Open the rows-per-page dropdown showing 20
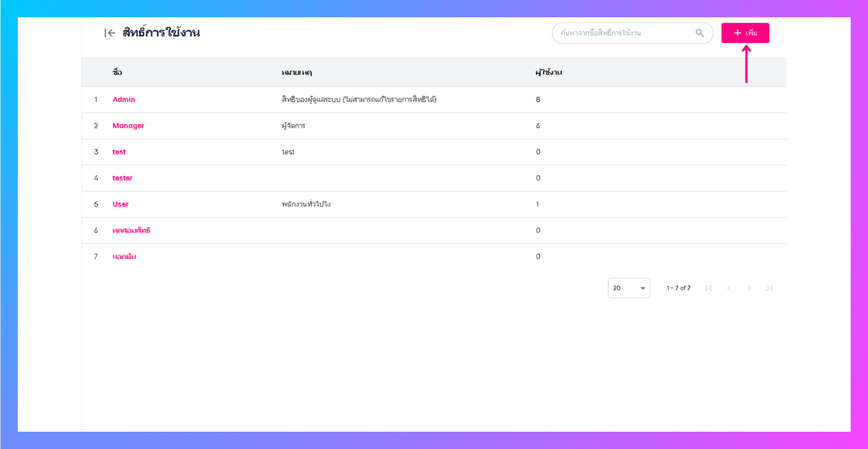 pyautogui.click(x=629, y=288)
